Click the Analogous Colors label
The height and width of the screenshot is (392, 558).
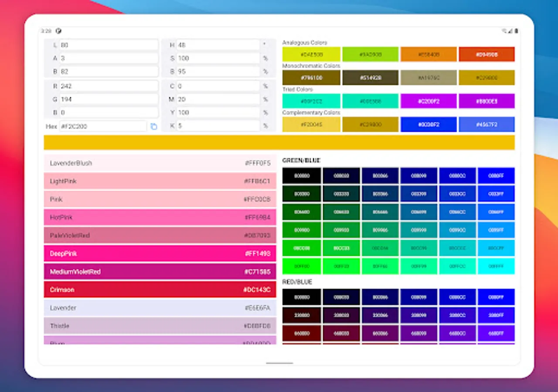pos(305,43)
